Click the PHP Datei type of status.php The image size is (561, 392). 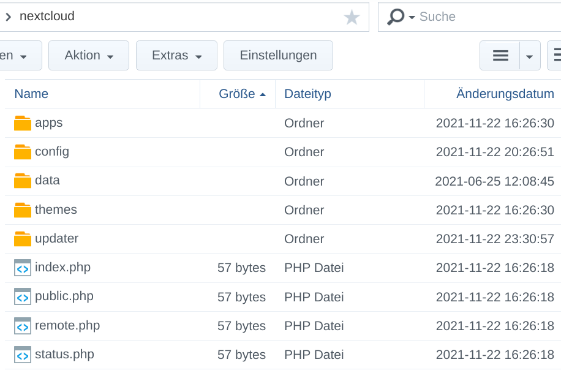coord(314,355)
